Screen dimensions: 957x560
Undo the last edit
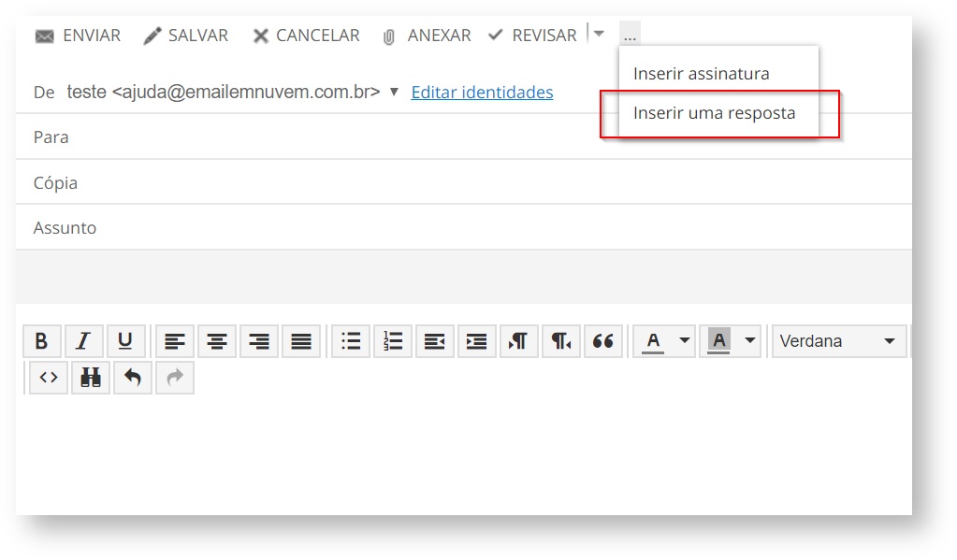(133, 378)
